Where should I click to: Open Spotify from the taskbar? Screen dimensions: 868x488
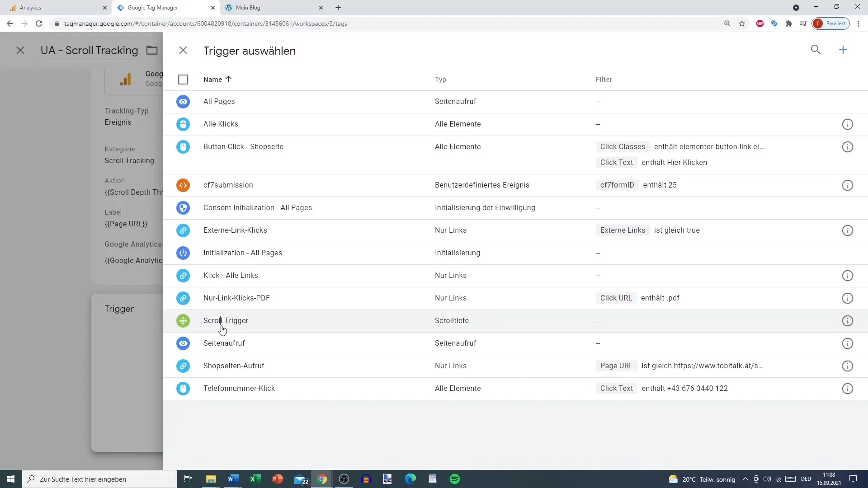[455, 479]
